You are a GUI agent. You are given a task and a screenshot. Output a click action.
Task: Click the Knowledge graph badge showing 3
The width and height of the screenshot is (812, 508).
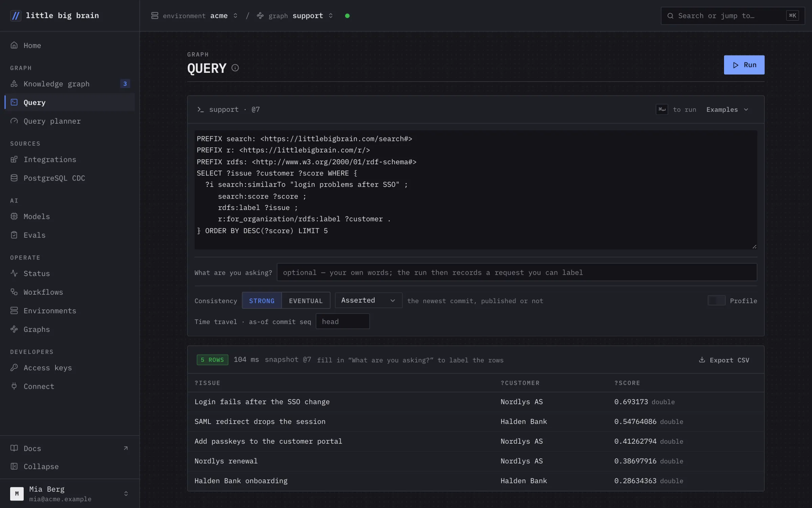(125, 84)
